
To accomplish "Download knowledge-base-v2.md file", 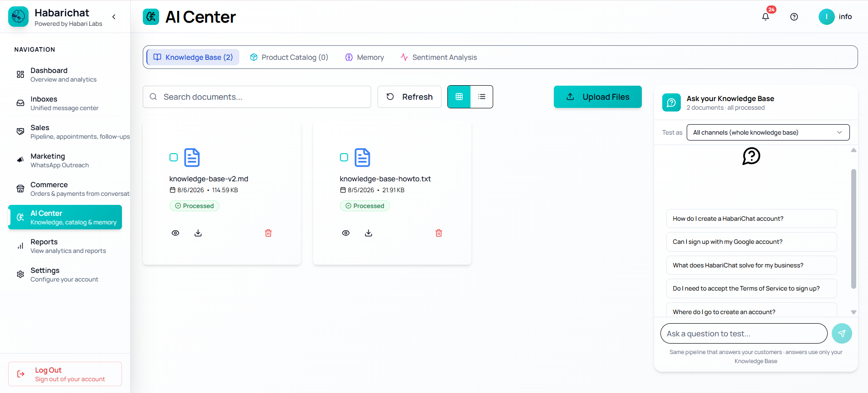I will (198, 233).
